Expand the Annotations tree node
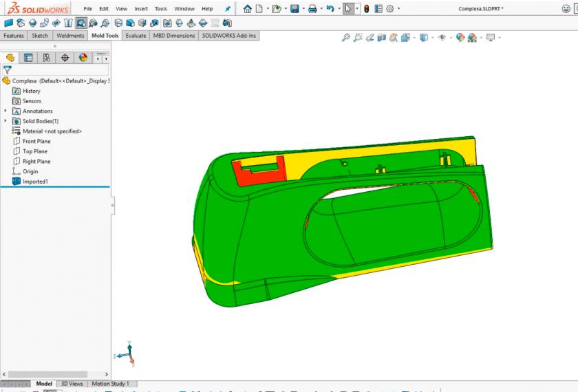Screen dimensions: 578x392 [x=6, y=111]
